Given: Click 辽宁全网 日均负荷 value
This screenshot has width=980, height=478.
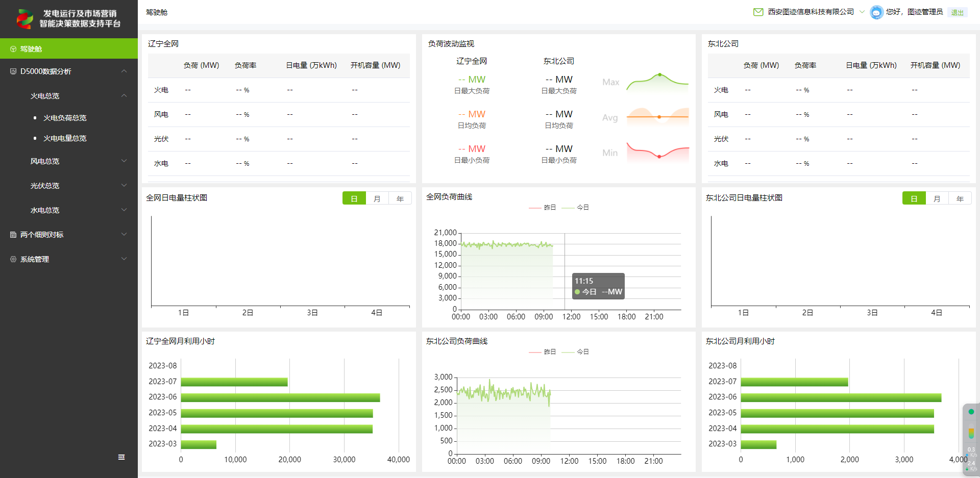Looking at the screenshot, I should [x=472, y=114].
